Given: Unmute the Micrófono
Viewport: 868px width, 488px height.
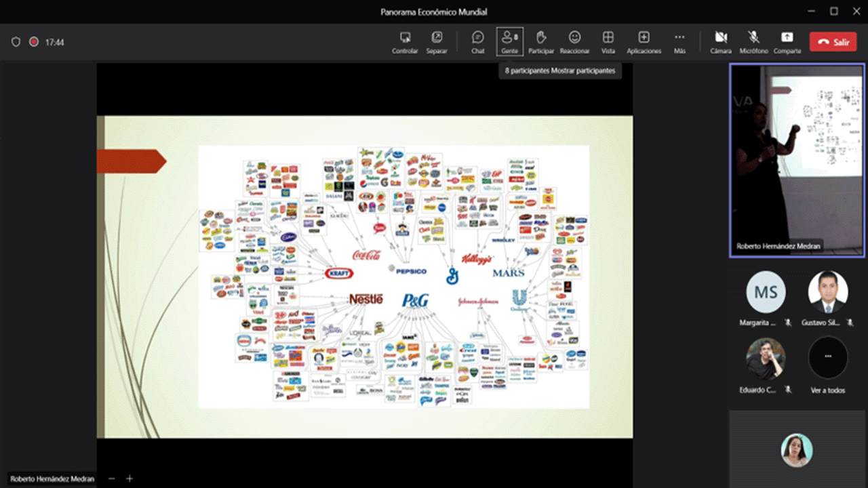Looking at the screenshot, I should tap(753, 42).
